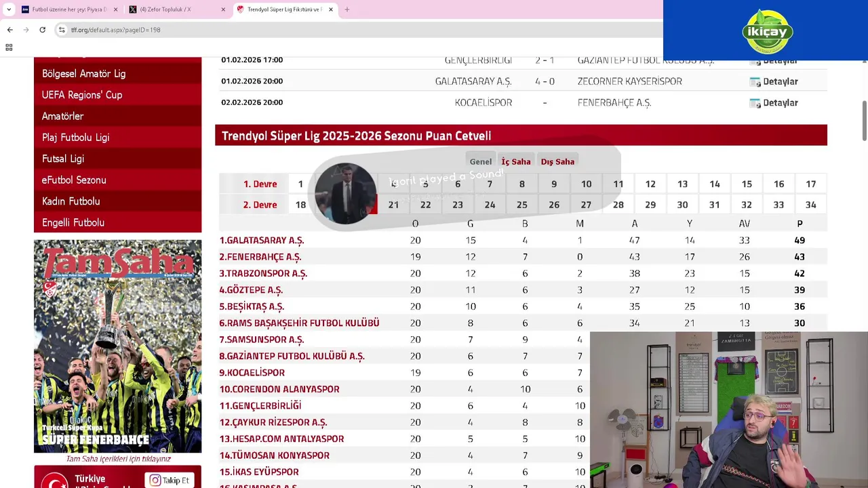
Task: Select week 8 in 1. Devre row
Action: click(522, 184)
